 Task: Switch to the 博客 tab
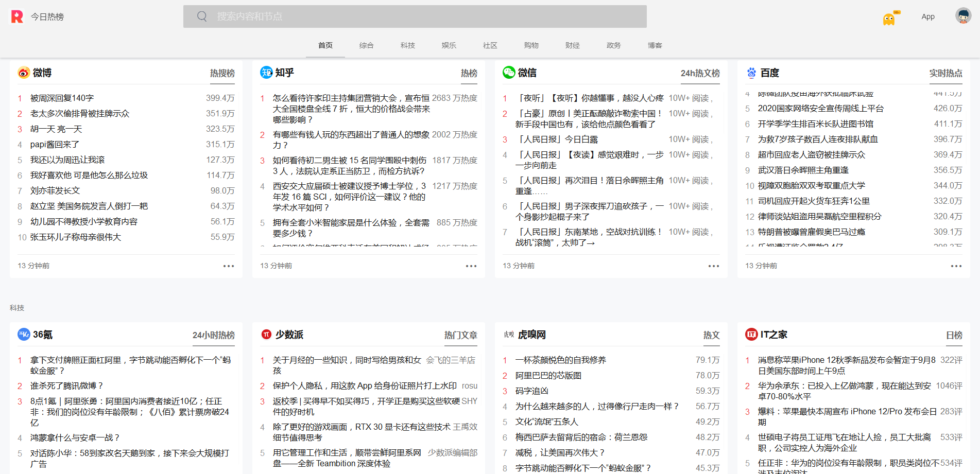655,45
